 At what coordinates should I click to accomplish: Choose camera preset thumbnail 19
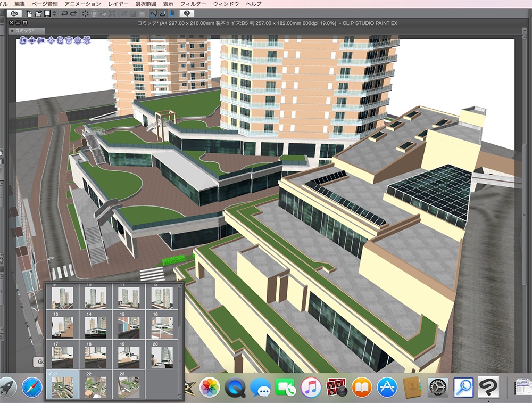point(129,355)
